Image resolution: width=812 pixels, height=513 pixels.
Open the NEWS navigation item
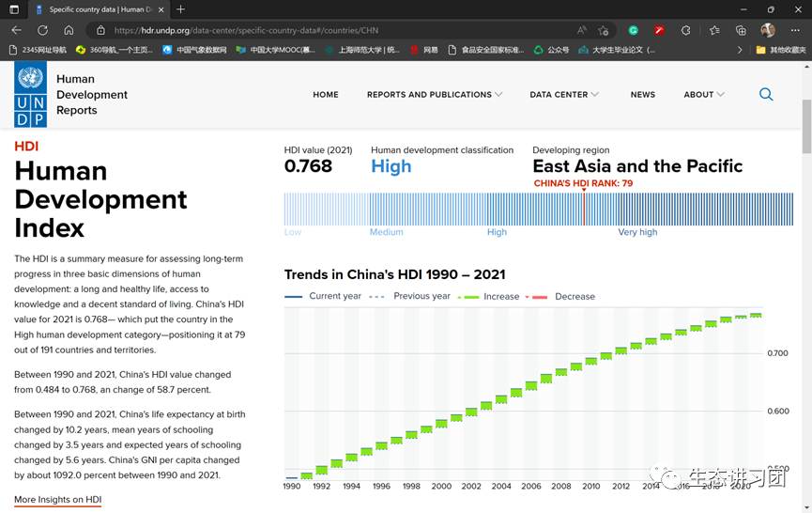coord(643,94)
